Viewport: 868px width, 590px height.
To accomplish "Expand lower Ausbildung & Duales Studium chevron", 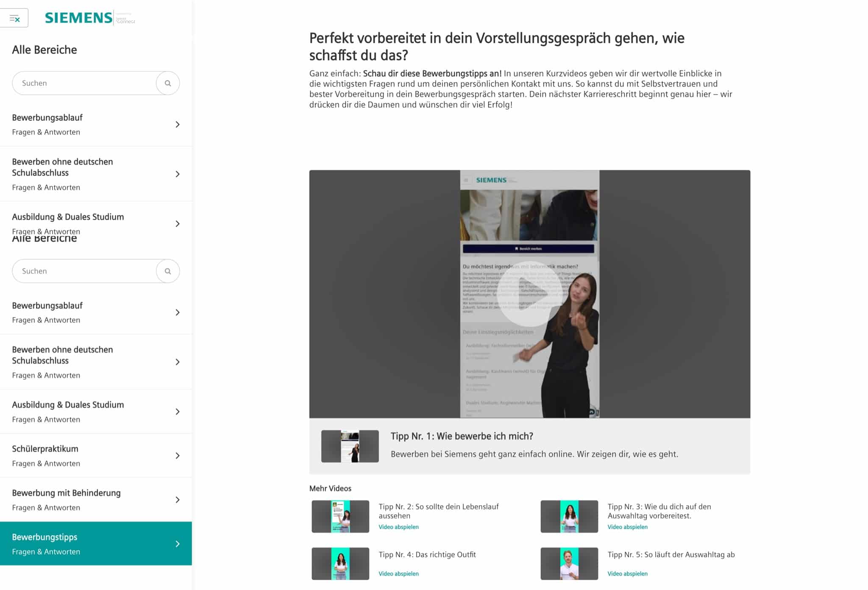I will point(178,412).
